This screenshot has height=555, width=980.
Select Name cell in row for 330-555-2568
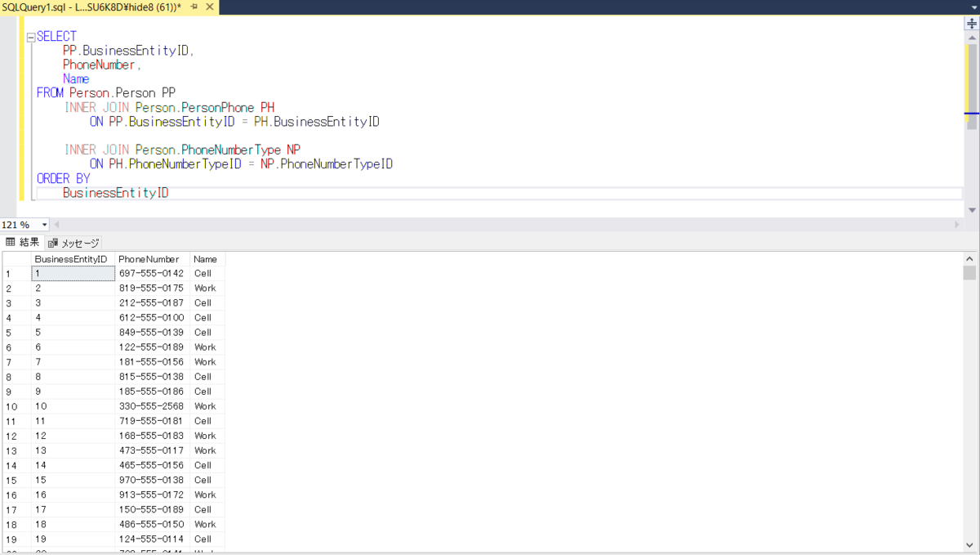(x=207, y=406)
